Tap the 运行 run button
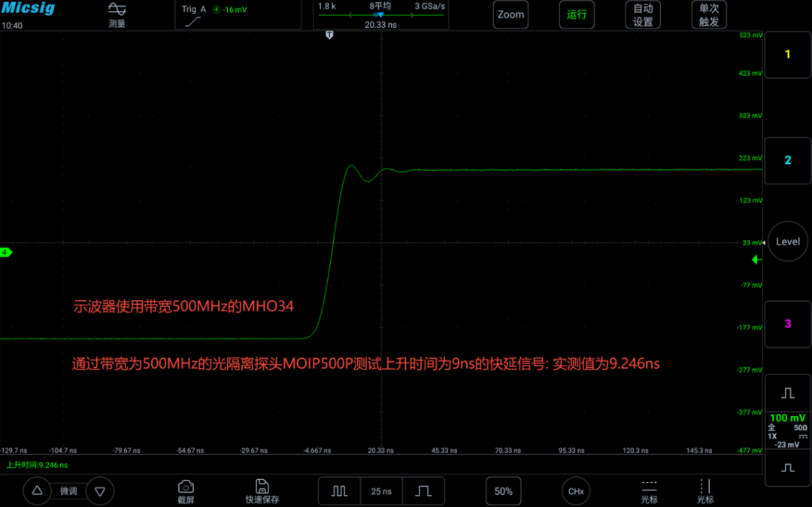Screen dimensions: 812x507 click(x=577, y=14)
